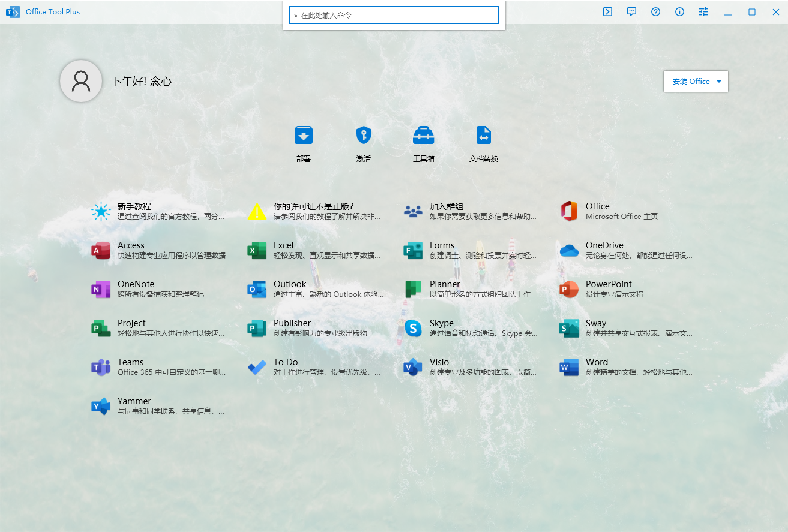View app info via the info icon
Viewport: 788px width, 532px height.
679,11
